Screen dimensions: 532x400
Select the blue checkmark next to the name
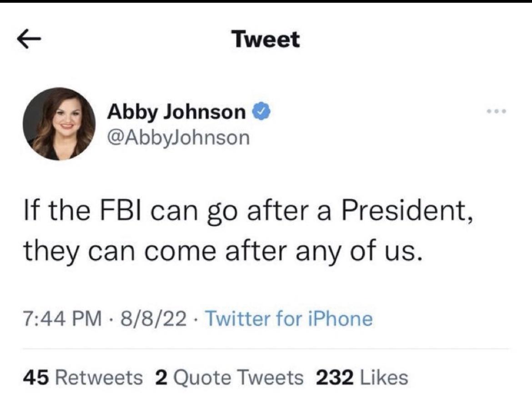(x=261, y=111)
